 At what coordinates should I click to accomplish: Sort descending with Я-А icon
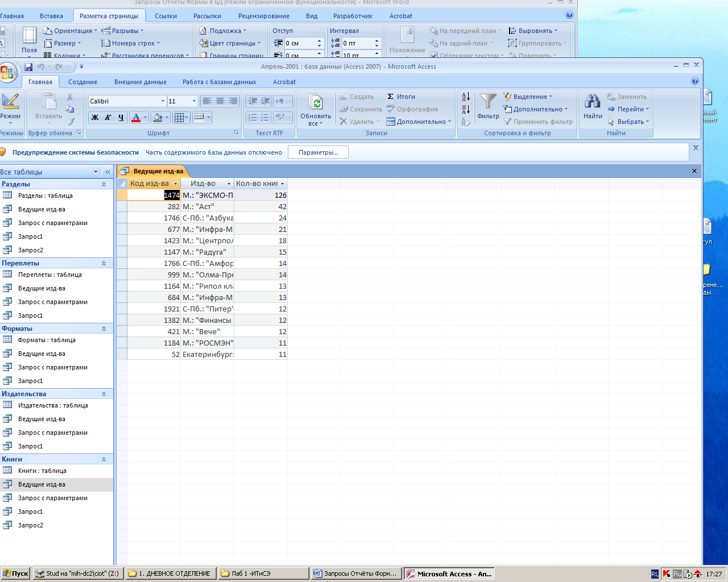coord(465,109)
